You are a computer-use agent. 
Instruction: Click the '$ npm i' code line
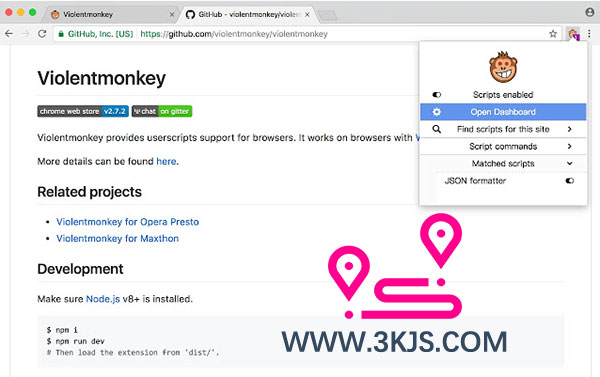click(62, 330)
